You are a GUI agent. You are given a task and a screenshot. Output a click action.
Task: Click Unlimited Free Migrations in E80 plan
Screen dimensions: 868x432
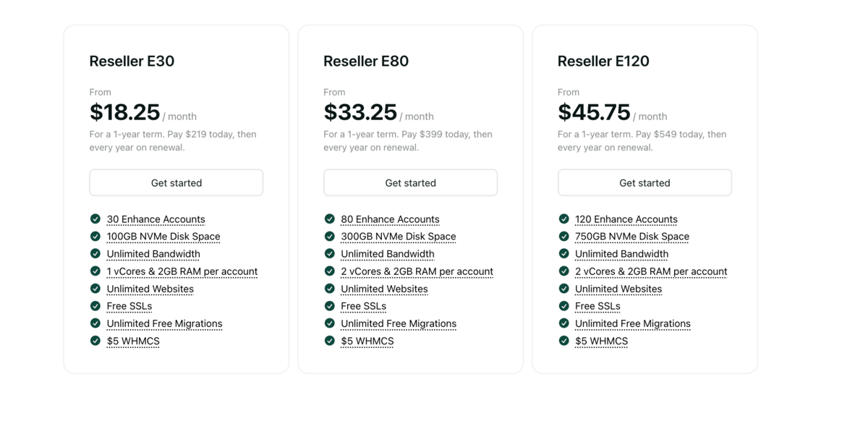(399, 323)
